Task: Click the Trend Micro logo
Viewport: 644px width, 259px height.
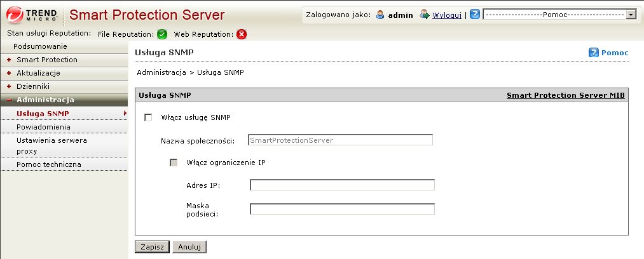Action: click(x=32, y=15)
